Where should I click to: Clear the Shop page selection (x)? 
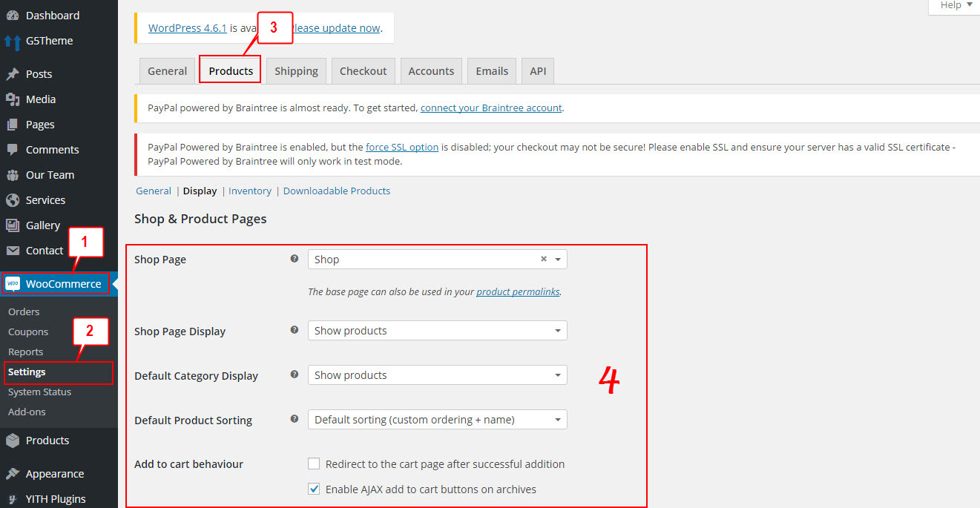click(543, 259)
